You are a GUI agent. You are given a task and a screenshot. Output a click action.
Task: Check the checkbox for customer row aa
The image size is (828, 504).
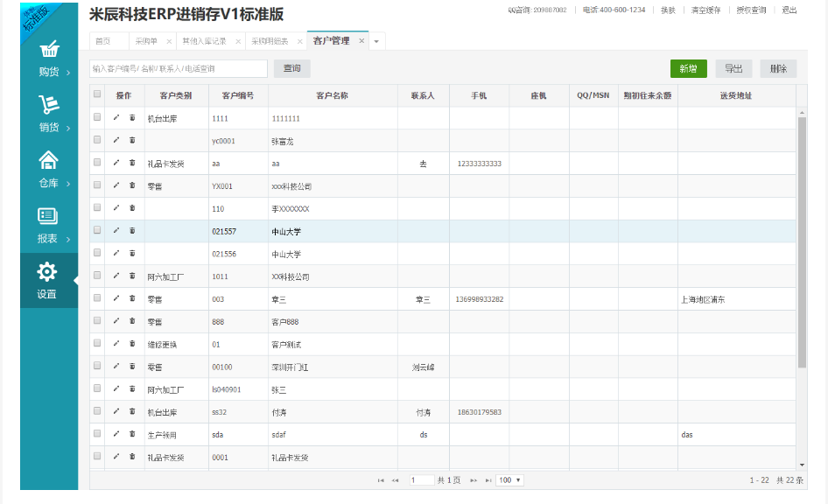click(97, 163)
